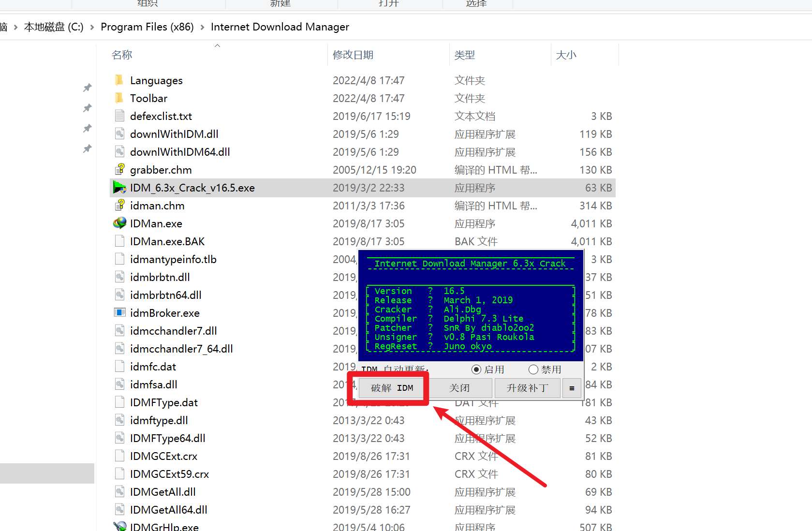Click the IDMan.exe.BAK file icon
Screen dimensions: 812x531
click(x=119, y=241)
